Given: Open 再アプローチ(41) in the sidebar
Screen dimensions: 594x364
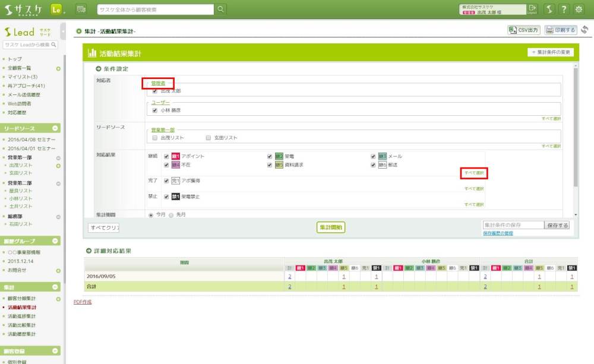Looking at the screenshot, I should coord(26,86).
